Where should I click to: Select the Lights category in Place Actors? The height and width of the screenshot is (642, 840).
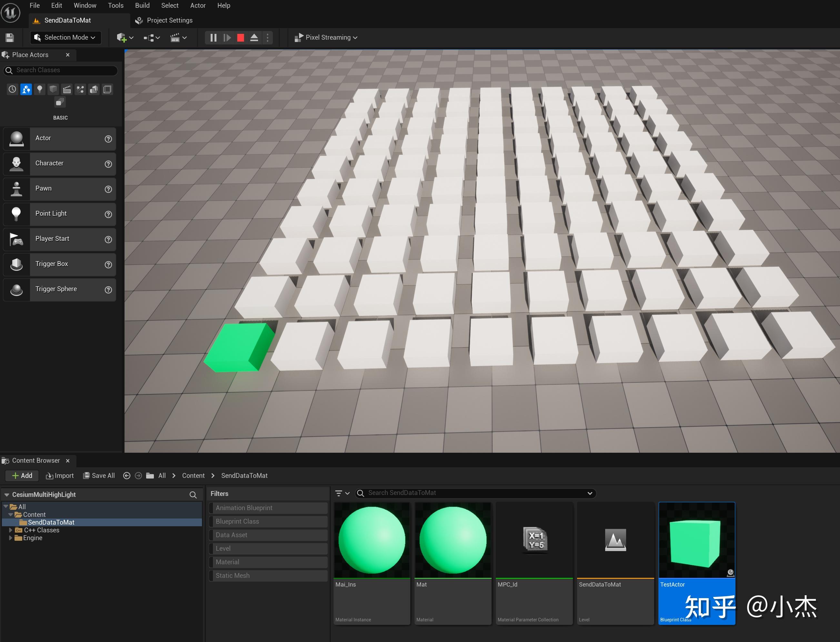[39, 89]
